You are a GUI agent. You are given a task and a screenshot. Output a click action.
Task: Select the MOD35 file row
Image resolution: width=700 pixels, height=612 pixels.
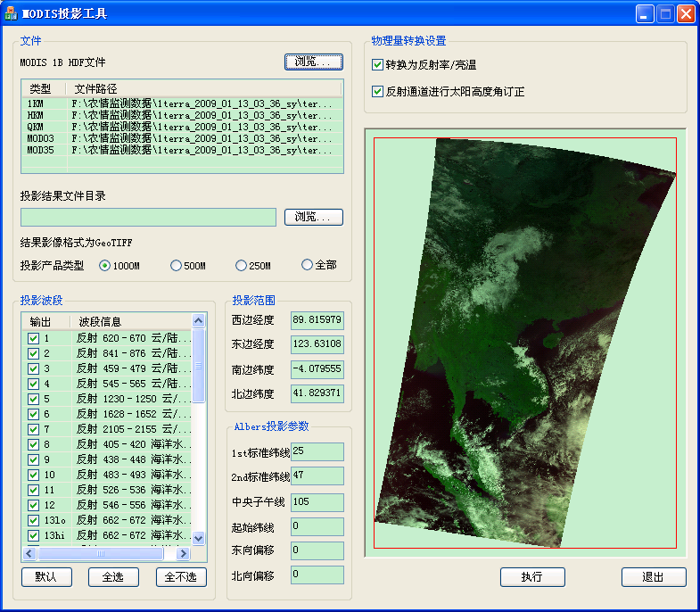(x=182, y=150)
